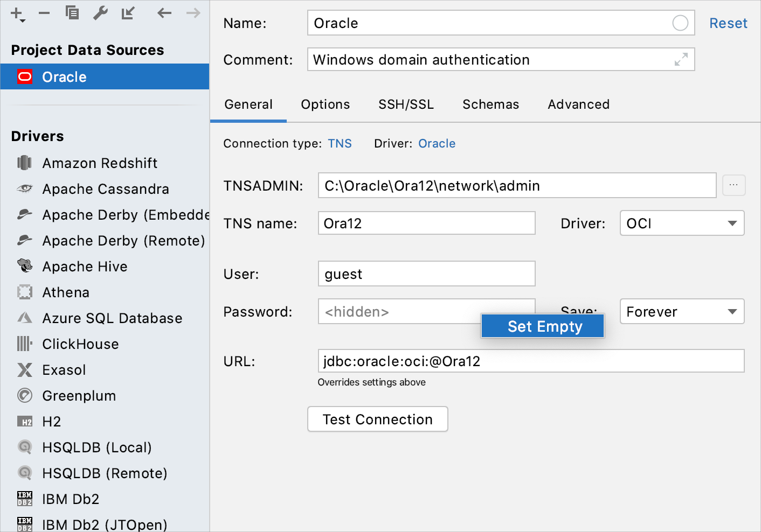Click into the Name input field
Image resolution: width=761 pixels, height=532 pixels.
click(x=501, y=23)
